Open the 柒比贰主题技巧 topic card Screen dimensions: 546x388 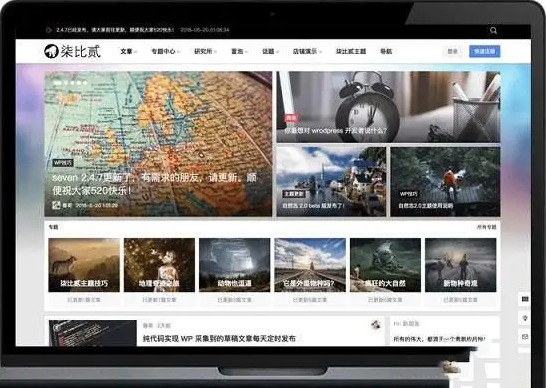coord(84,265)
